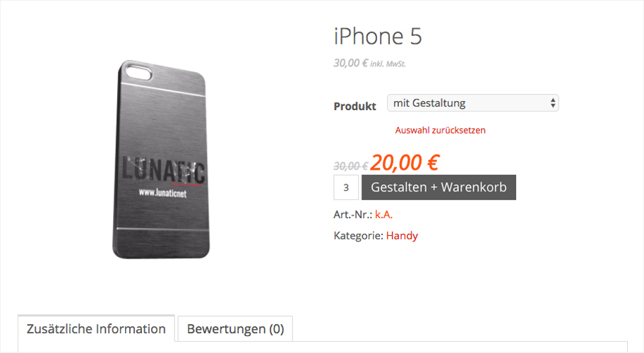Click the Produkt attribute label
Image resolution: width=644 pixels, height=353 pixels.
point(355,107)
